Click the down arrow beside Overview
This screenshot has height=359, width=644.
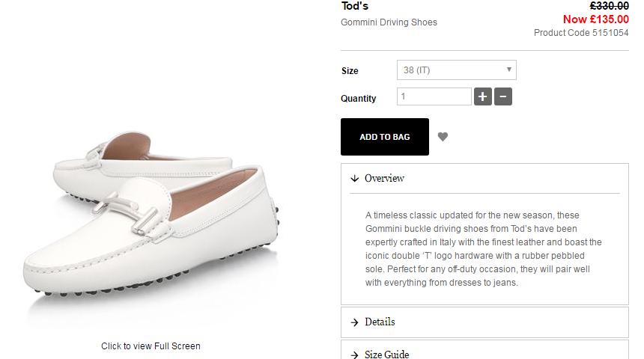(354, 179)
